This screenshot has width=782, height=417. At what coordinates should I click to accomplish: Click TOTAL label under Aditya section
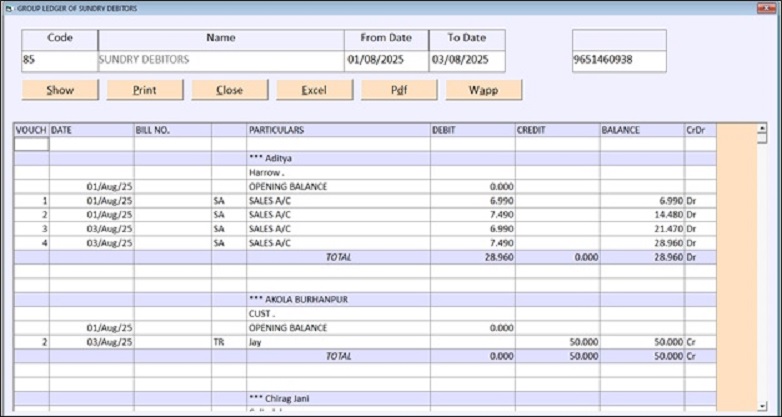(x=338, y=257)
